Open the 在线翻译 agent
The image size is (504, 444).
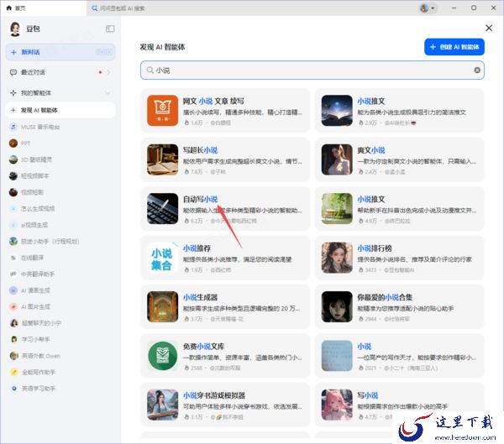coord(60,258)
